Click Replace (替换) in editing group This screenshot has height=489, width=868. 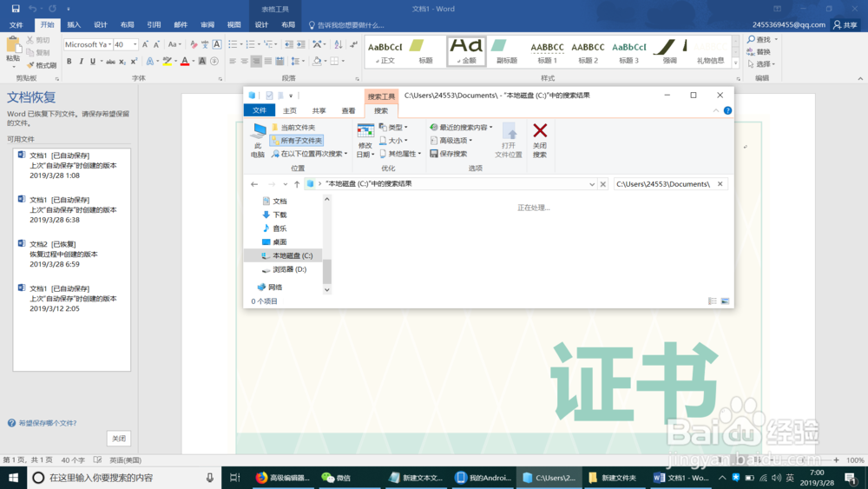tap(759, 51)
